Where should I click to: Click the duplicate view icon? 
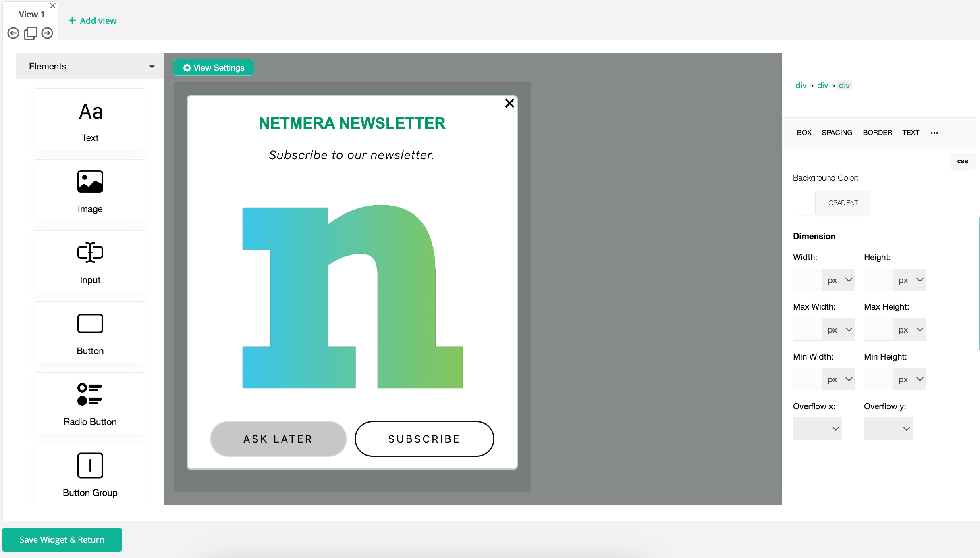pos(30,33)
